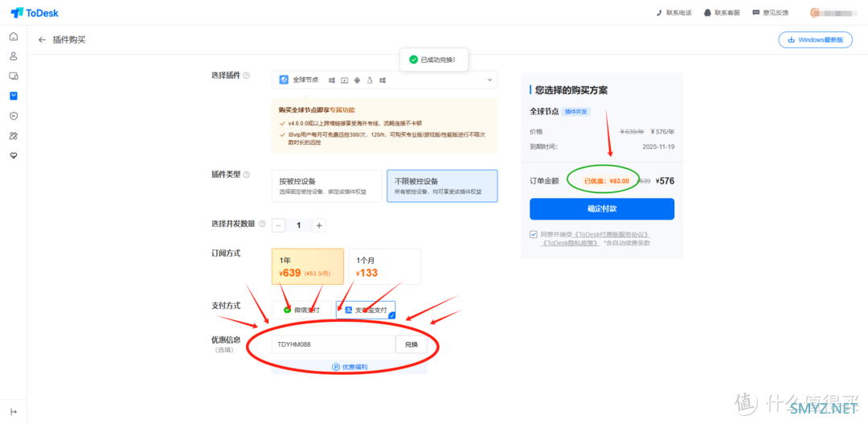Click the blue 确定付款 button
The width and height of the screenshot is (868, 424).
pos(602,209)
